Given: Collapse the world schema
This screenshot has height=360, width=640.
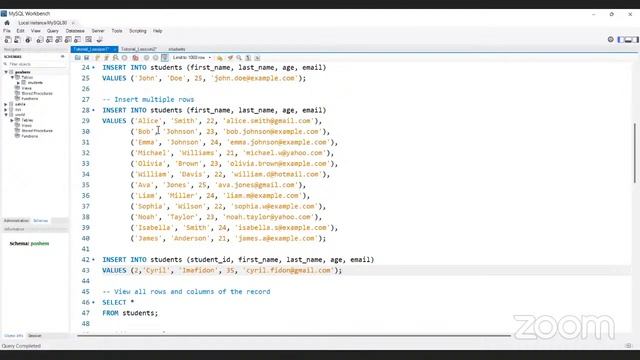Looking at the screenshot, I should click(x=6, y=115).
